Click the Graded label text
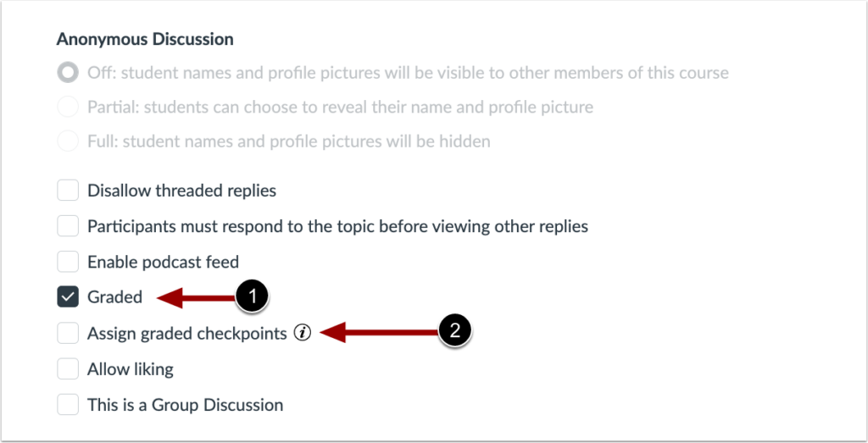This screenshot has height=443, width=868. pyautogui.click(x=114, y=296)
